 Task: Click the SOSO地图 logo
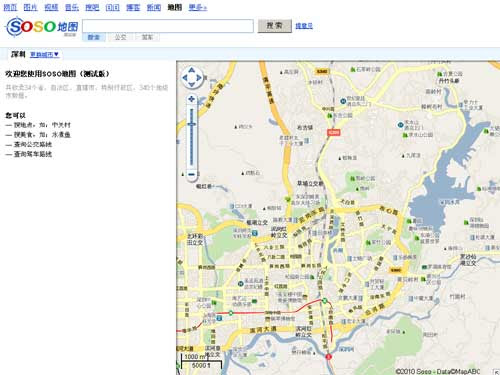[x=42, y=27]
